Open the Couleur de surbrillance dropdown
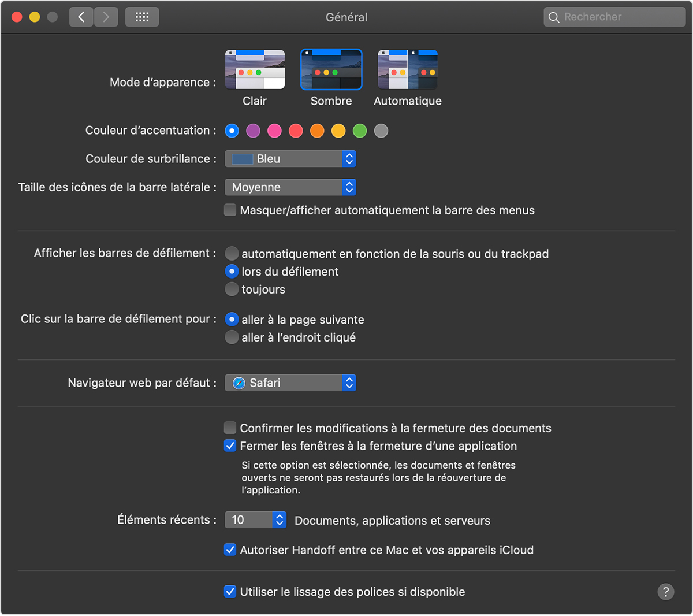The width and height of the screenshot is (693, 616). (290, 159)
